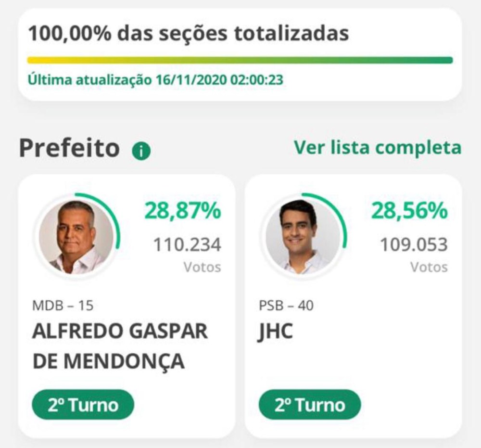Click the info icon beside Prefeito
Image resolution: width=481 pixels, height=448 pixels.
(x=141, y=151)
